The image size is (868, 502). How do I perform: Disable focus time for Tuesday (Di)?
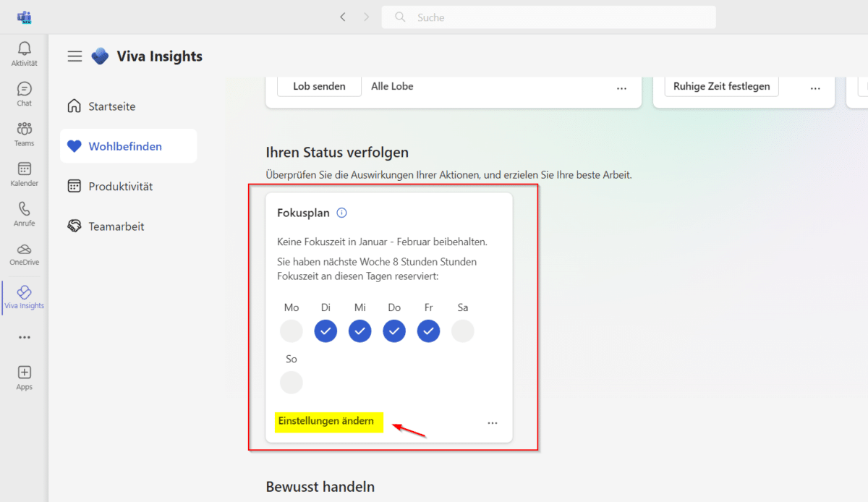[x=325, y=331]
